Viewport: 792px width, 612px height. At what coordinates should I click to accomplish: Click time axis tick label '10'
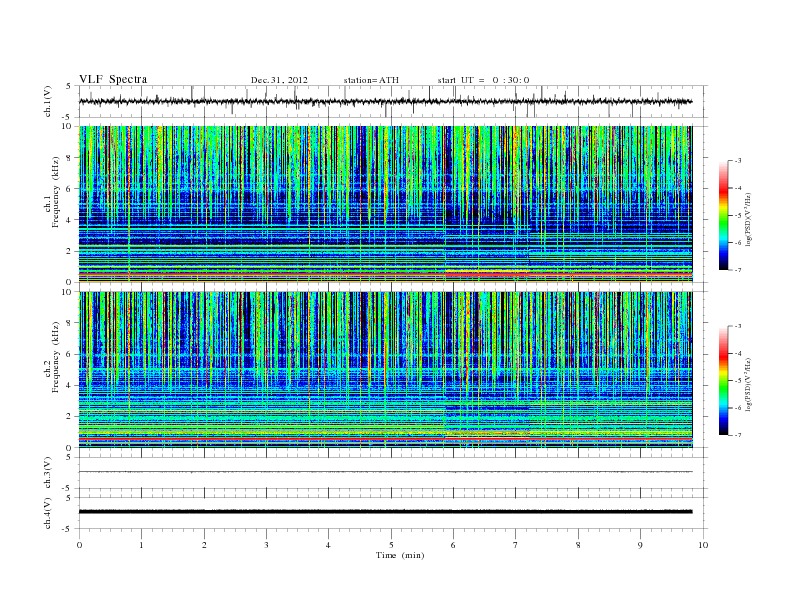703,545
